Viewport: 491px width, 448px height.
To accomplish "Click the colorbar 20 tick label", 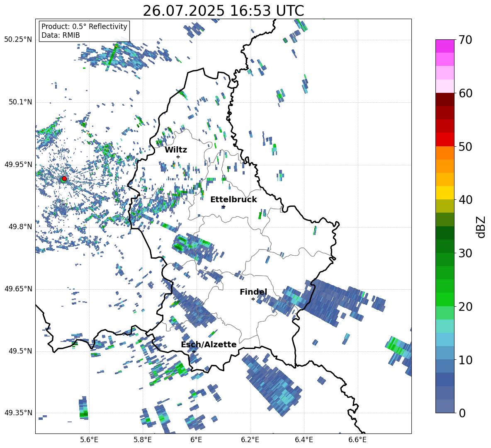I will coord(465,307).
